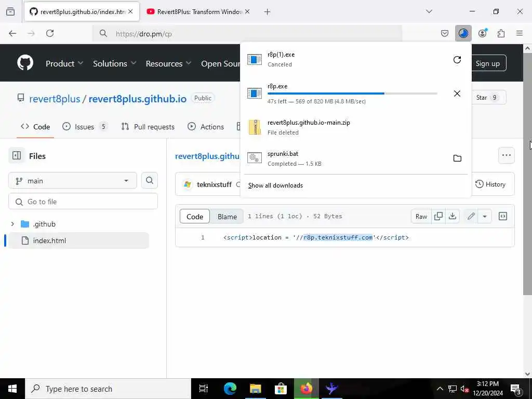Viewport: 532px width, 399px height.
Task: Focus the Go to file field
Action: [x=83, y=202]
